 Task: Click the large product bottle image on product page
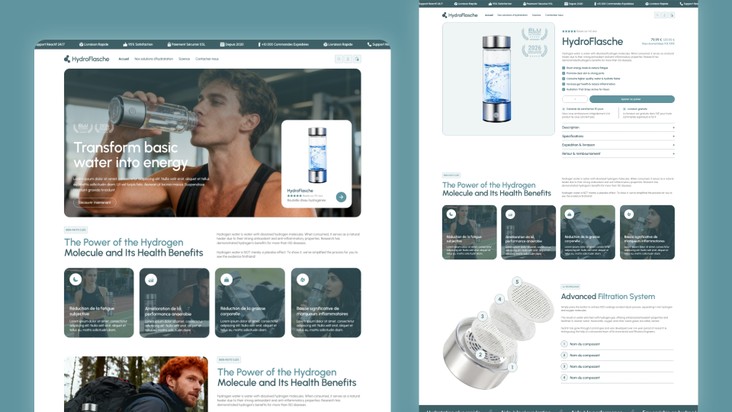[x=496, y=78]
